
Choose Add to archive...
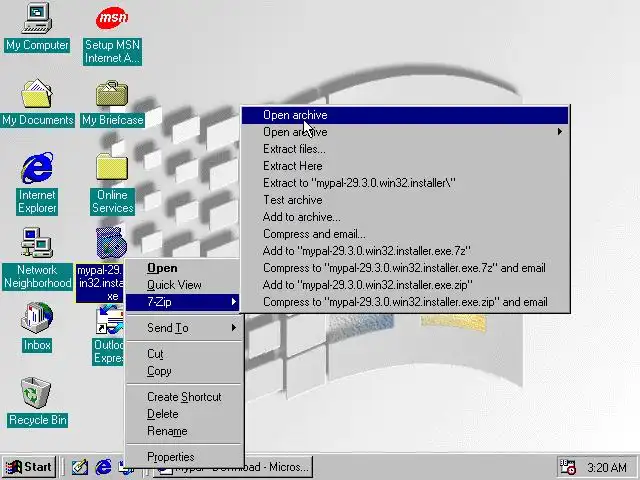(405, 217)
